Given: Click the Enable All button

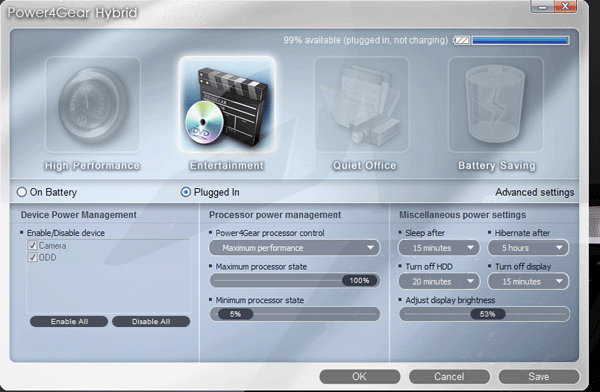Looking at the screenshot, I should (x=69, y=322).
